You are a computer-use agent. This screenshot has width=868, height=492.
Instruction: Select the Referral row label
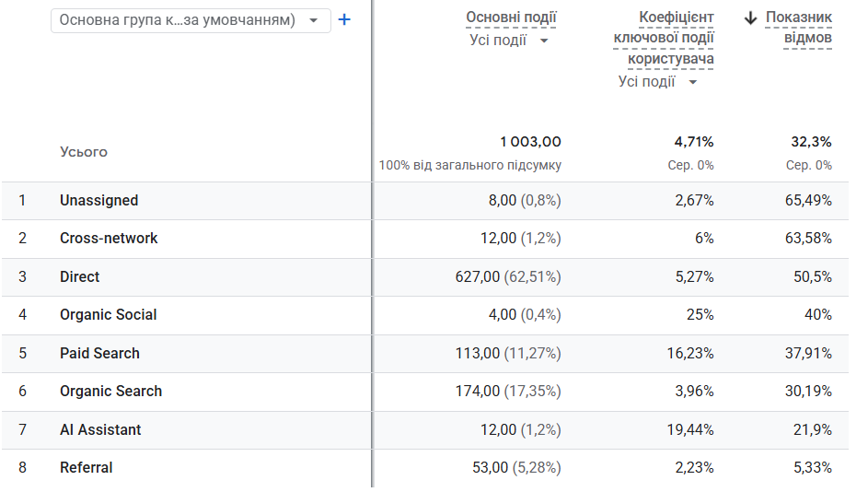(x=86, y=468)
